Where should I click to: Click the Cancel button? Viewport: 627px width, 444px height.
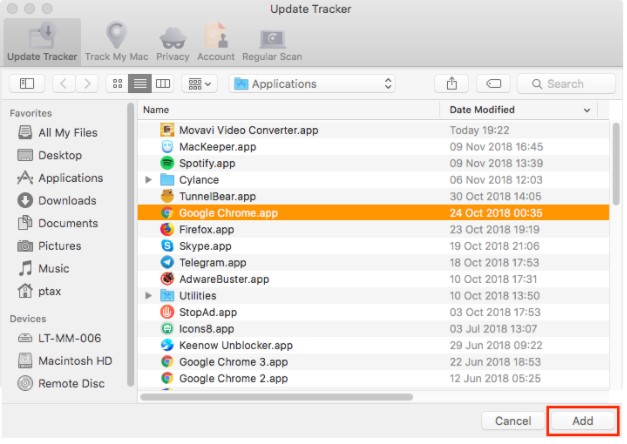coord(513,421)
